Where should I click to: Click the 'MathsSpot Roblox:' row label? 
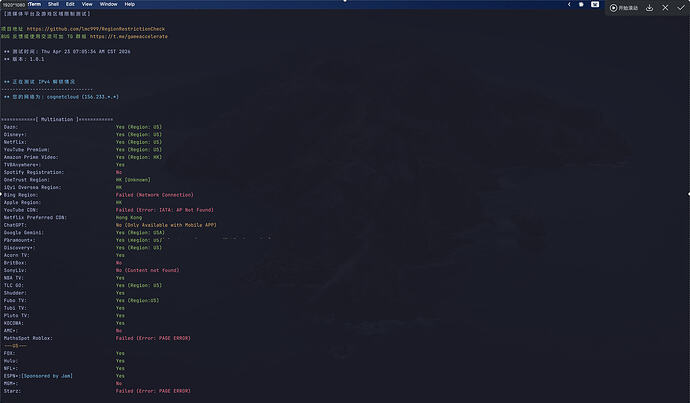(28, 338)
